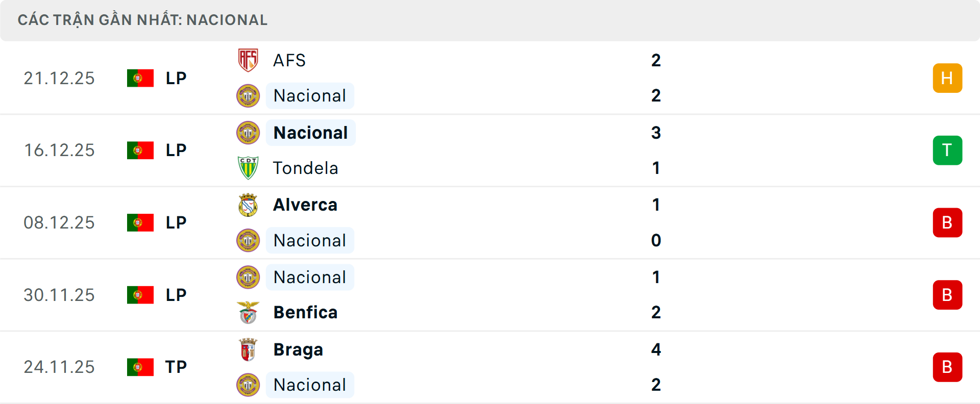
Task: Click the TP competition label
Action: (176, 367)
